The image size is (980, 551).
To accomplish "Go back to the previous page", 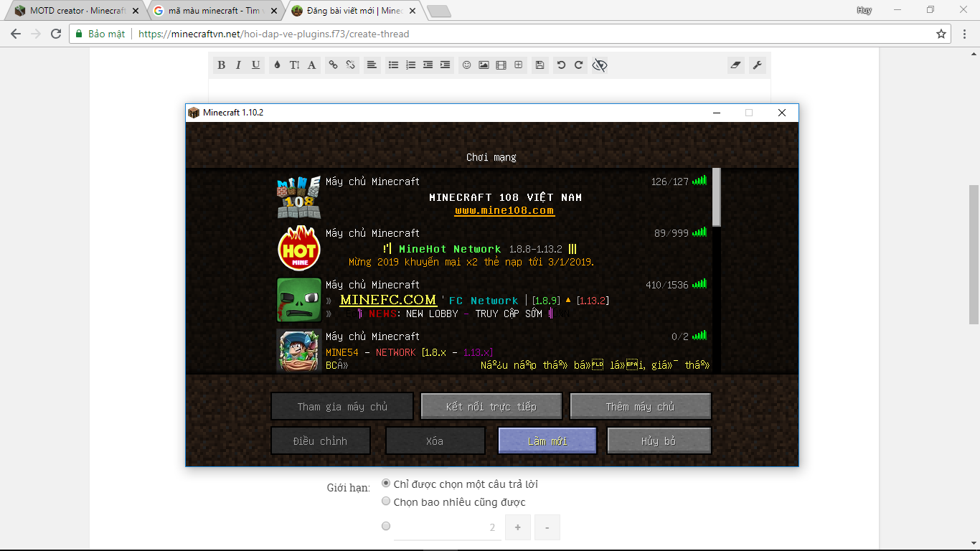I will point(16,34).
